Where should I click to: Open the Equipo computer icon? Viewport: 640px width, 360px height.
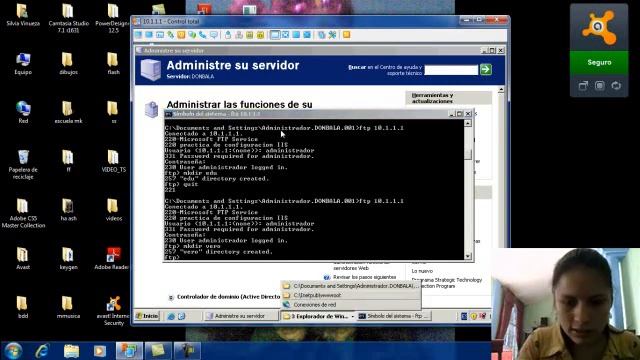click(x=23, y=64)
